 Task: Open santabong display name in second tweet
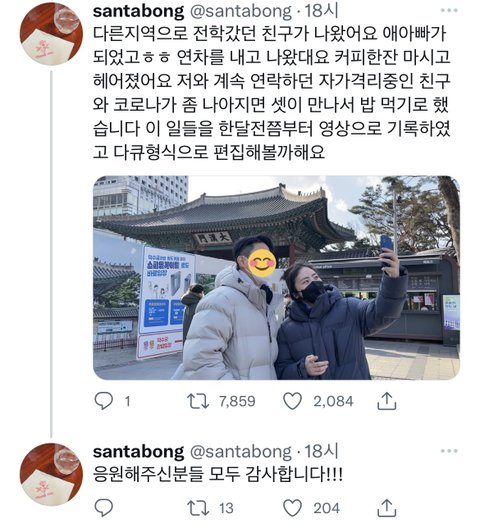point(138,452)
